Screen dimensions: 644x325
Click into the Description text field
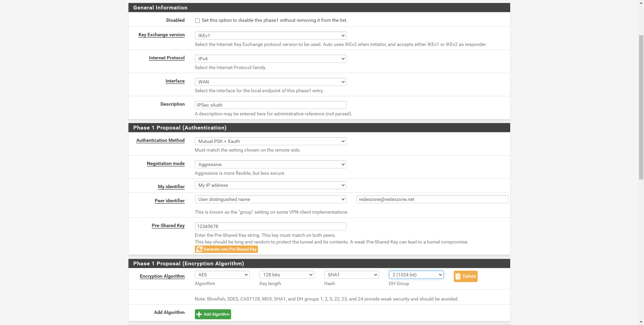click(270, 105)
